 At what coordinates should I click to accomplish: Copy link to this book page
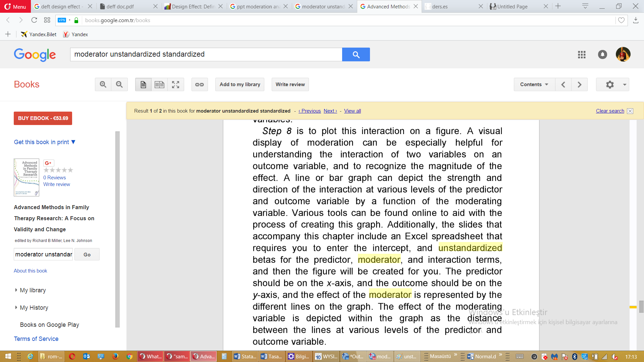pos(200,84)
